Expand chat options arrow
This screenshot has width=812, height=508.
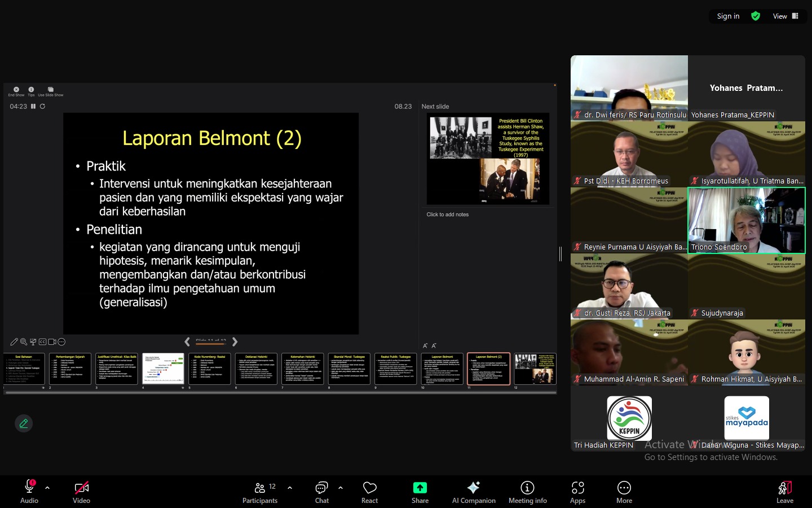coord(341,487)
